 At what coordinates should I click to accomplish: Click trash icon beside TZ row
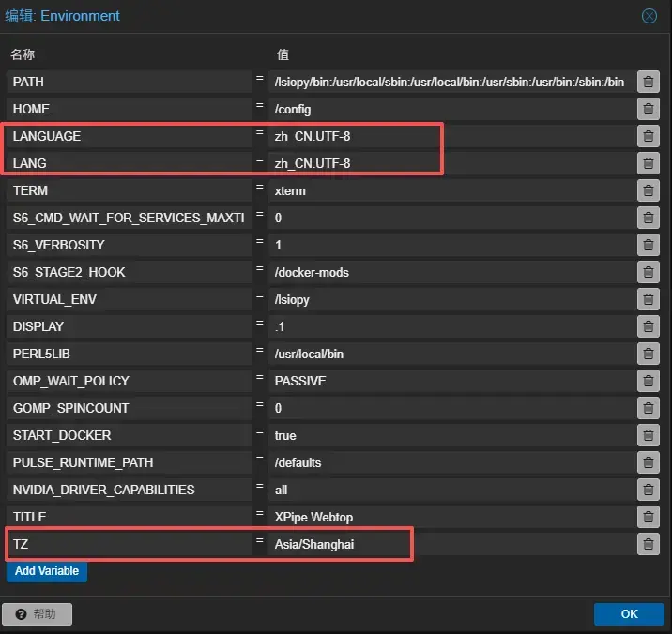tap(648, 544)
